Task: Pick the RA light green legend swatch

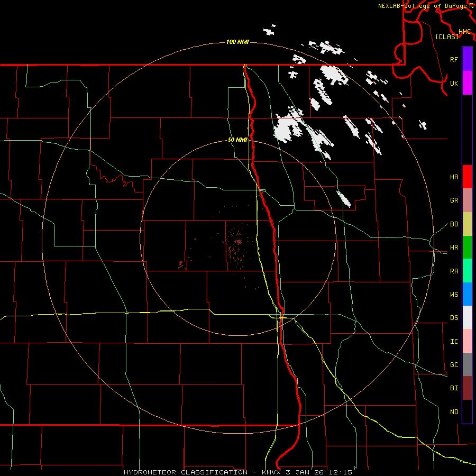Action: [467, 271]
